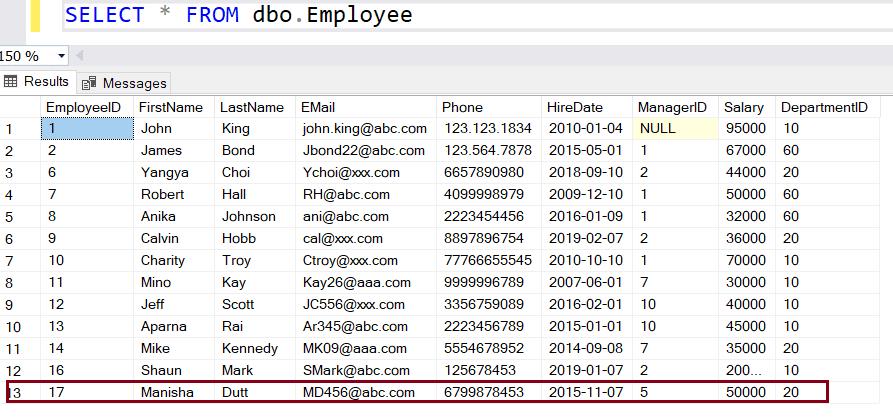Click the LastName column header
The image size is (893, 417).
click(x=252, y=107)
